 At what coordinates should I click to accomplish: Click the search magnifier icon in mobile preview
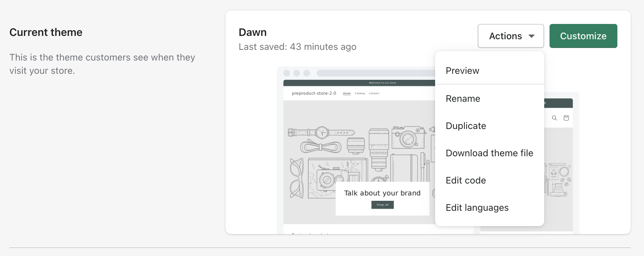pos(554,118)
